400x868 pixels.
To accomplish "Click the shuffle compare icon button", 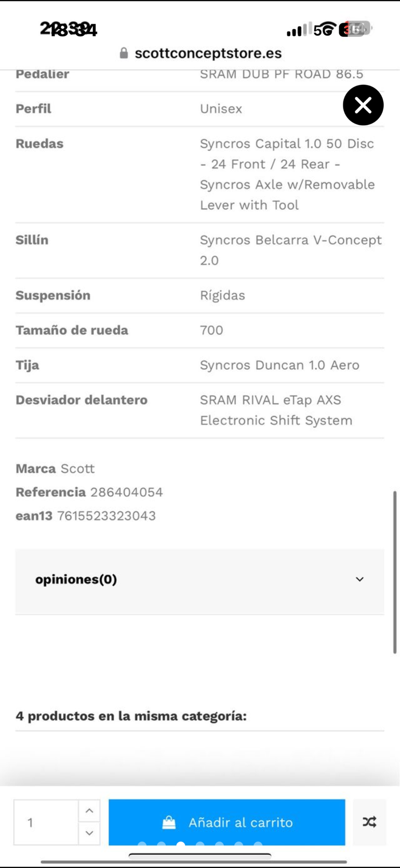I will click(369, 822).
